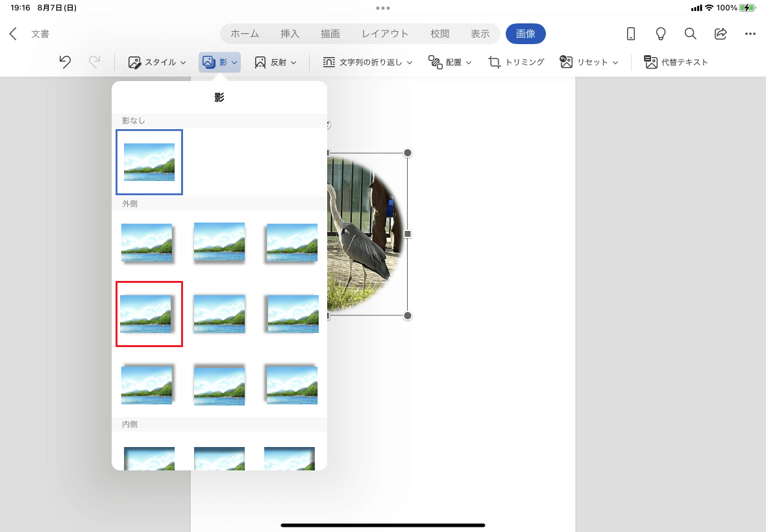Choose outer shadow offset center thumbnail
Image resolution: width=766 pixels, height=532 pixels.
219,314
